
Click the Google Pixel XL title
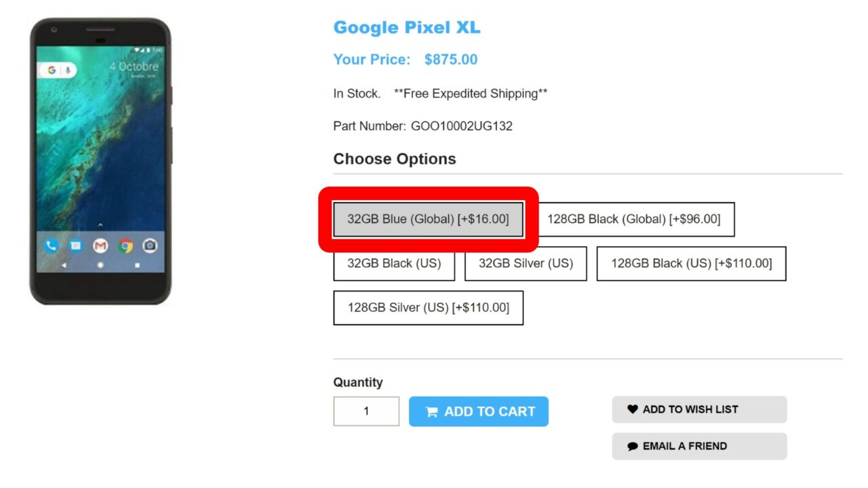click(406, 28)
